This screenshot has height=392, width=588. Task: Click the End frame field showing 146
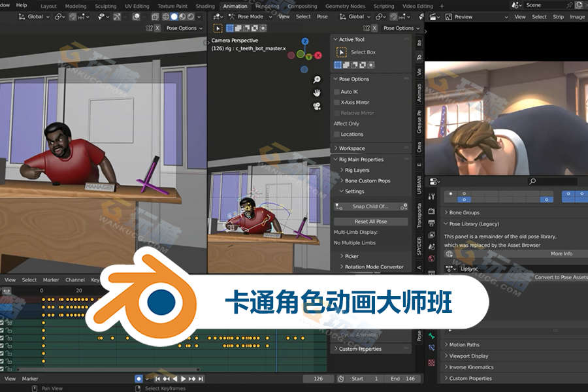click(x=404, y=379)
